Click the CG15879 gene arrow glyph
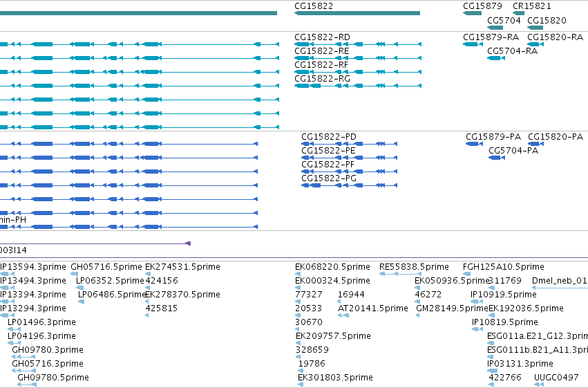This screenshot has height=388, width=588. (472, 13)
